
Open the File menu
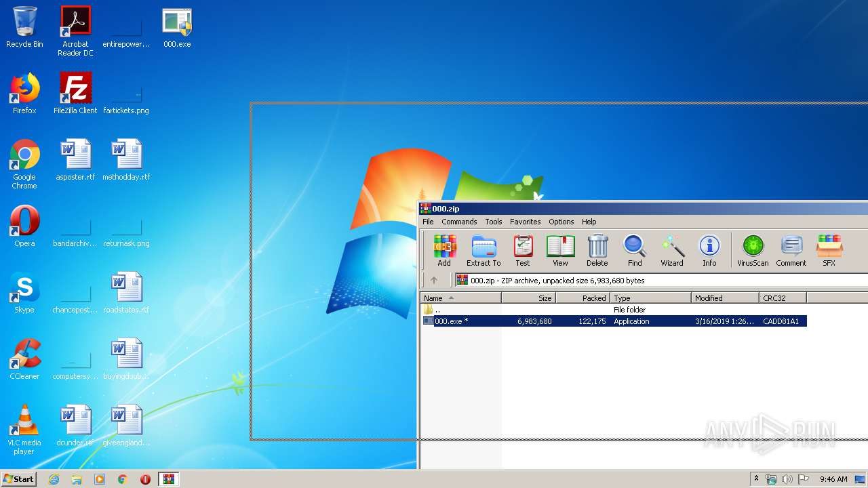pyautogui.click(x=428, y=222)
